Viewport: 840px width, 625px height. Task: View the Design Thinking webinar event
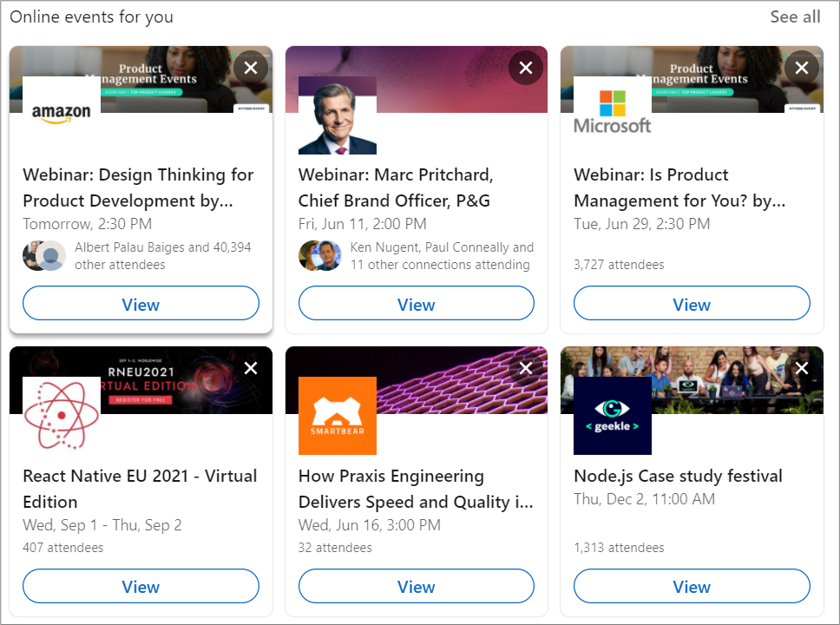click(141, 304)
